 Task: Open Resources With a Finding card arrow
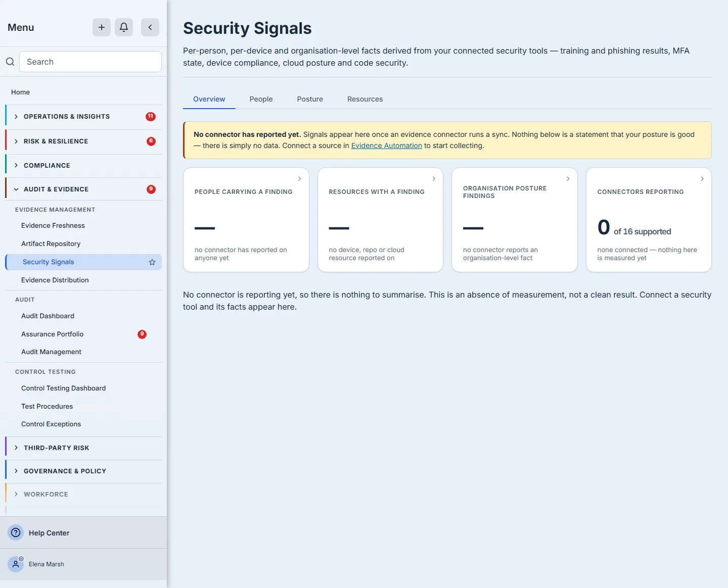pyautogui.click(x=434, y=179)
